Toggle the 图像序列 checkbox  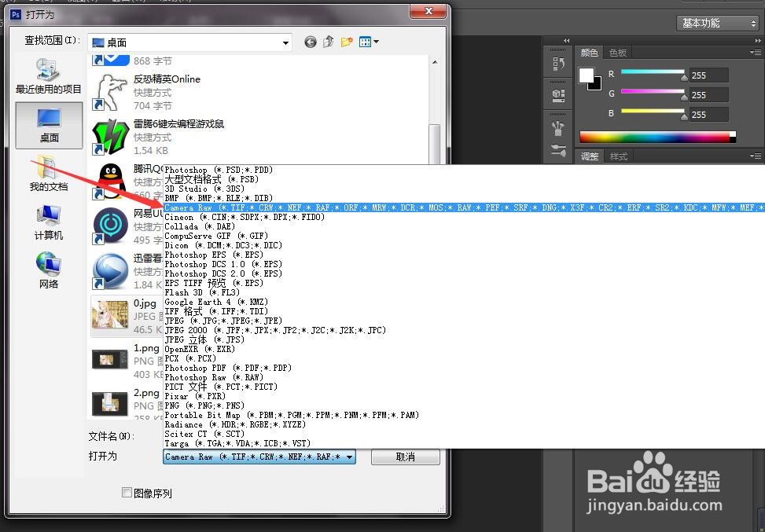click(x=127, y=493)
